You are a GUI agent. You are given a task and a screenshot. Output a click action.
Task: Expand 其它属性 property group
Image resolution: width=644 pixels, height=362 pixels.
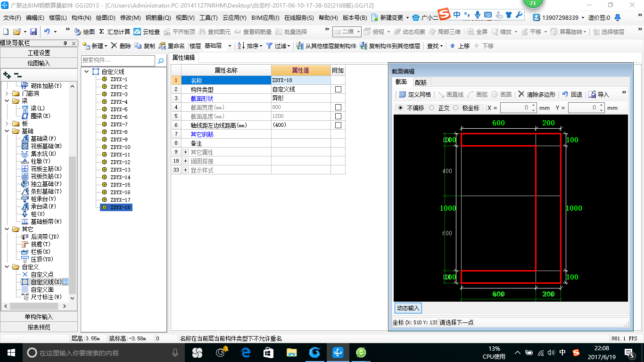click(x=185, y=152)
